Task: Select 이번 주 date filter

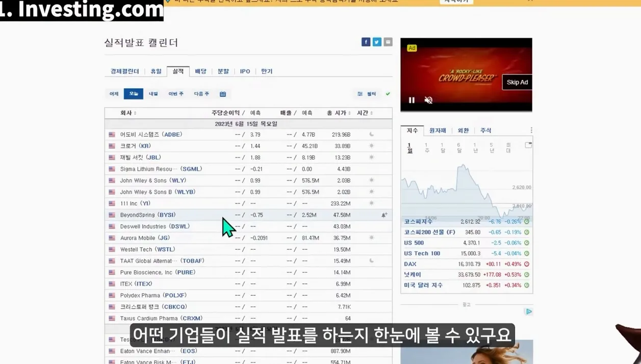Action: pyautogui.click(x=176, y=94)
